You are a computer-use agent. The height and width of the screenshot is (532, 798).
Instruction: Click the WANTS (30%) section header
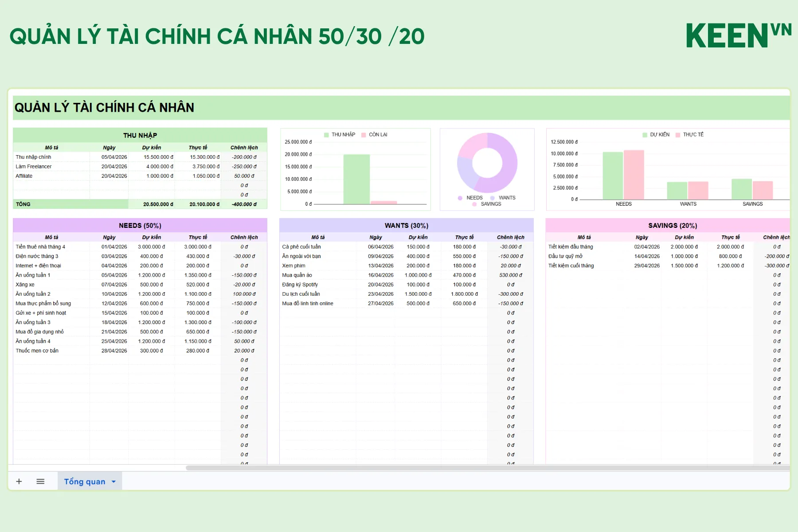pos(406,226)
